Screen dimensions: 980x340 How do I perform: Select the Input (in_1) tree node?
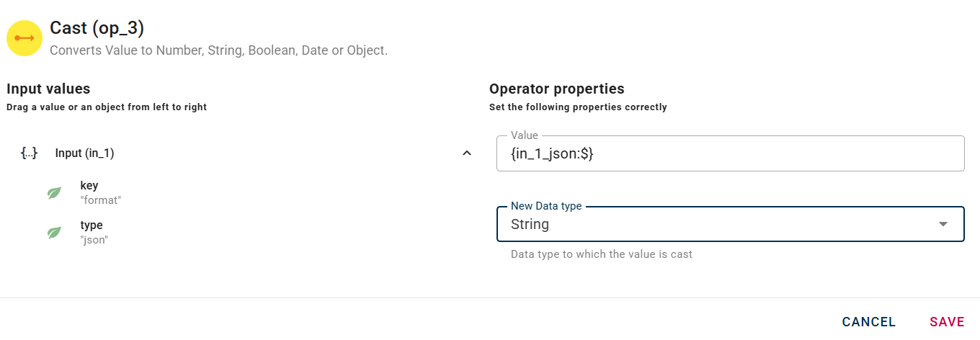tap(84, 153)
